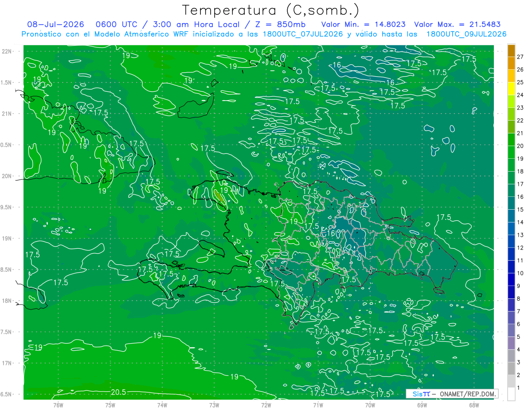532x411 pixels.
Task: Click the legend value "21"
Action: tap(520, 133)
